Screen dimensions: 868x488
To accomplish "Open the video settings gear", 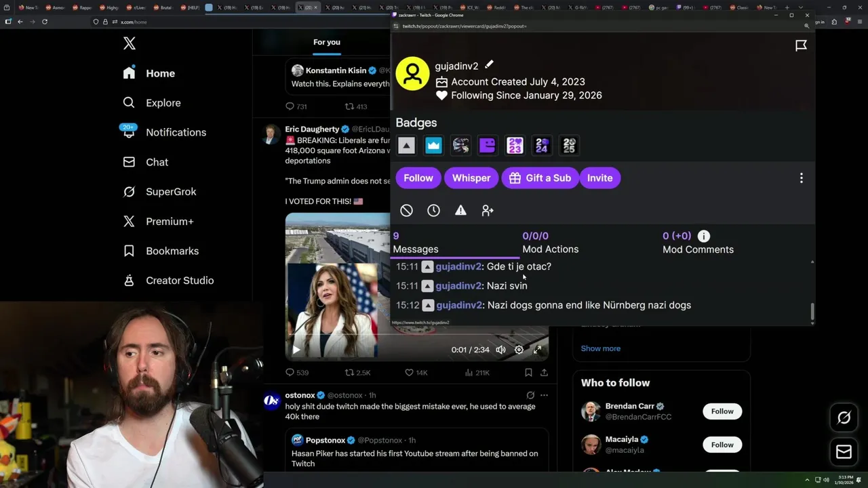I will (x=519, y=350).
